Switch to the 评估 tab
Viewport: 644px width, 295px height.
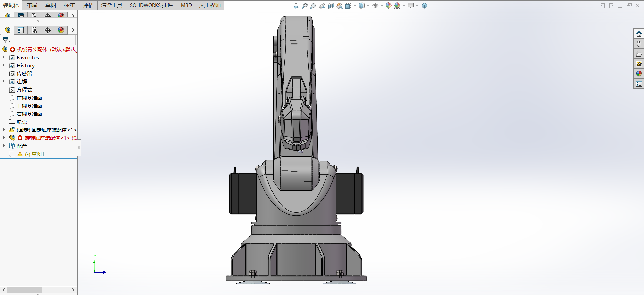(x=88, y=5)
